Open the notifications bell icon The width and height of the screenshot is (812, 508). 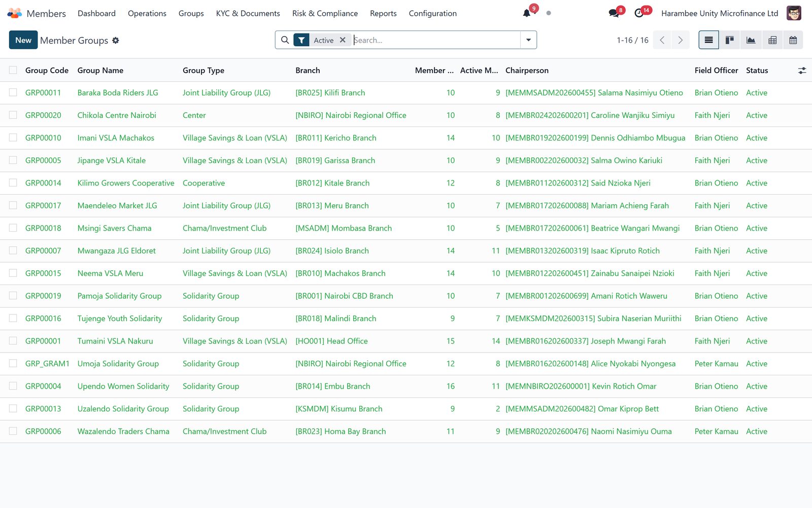(x=527, y=13)
